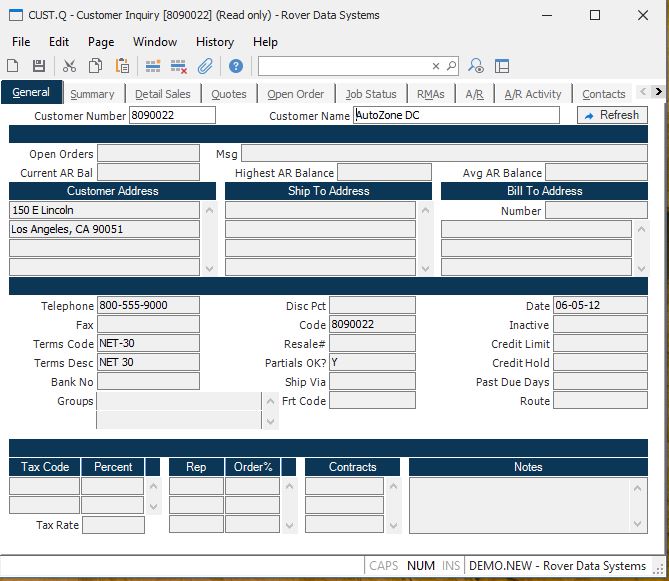Image resolution: width=669 pixels, height=581 pixels.
Task: Click the Paste clipboard icon
Action: [x=122, y=66]
